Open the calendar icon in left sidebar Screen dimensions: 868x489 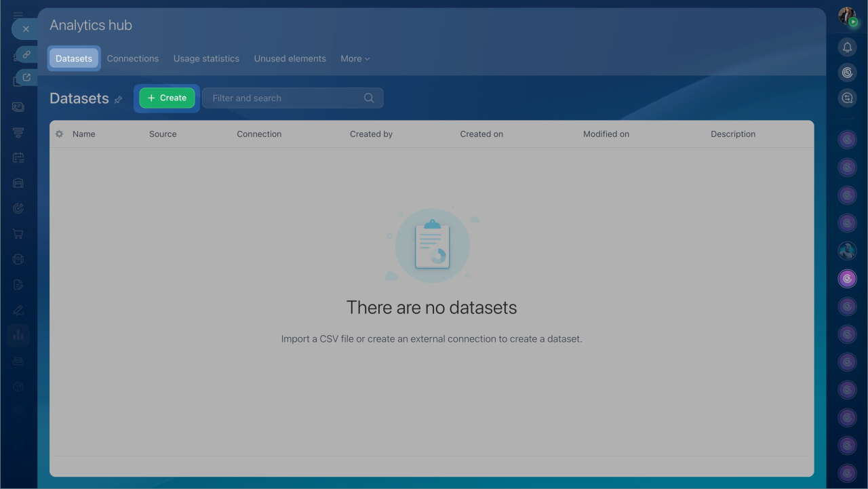(x=18, y=158)
